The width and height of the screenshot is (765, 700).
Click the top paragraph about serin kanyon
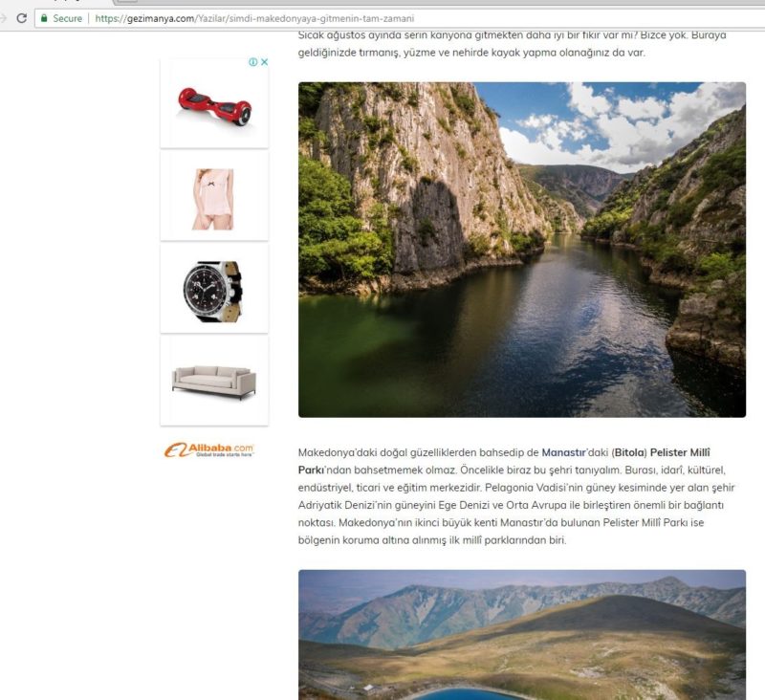513,44
